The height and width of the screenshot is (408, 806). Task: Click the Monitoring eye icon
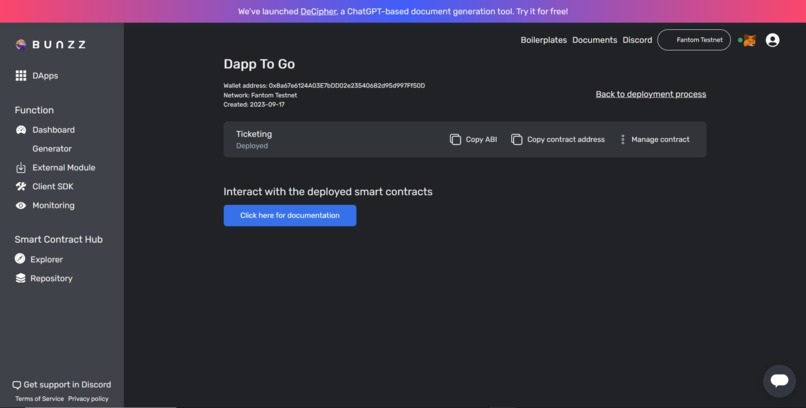(x=21, y=206)
